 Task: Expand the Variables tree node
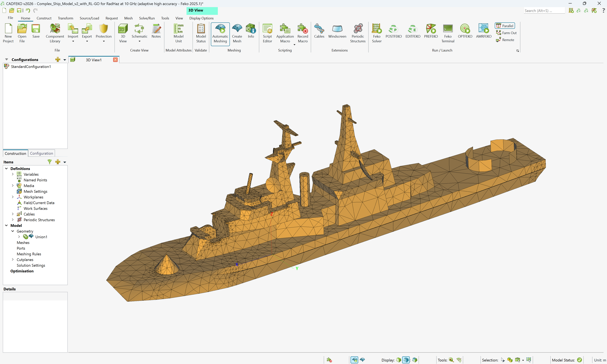pos(13,174)
